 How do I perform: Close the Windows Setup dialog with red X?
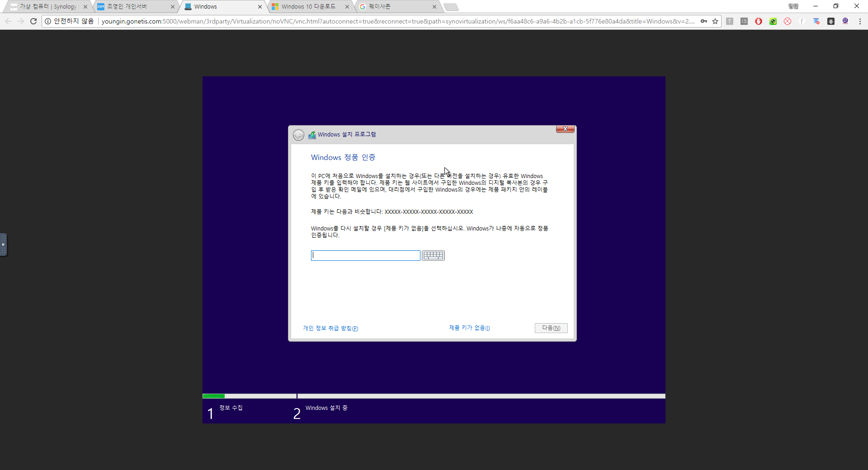565,129
